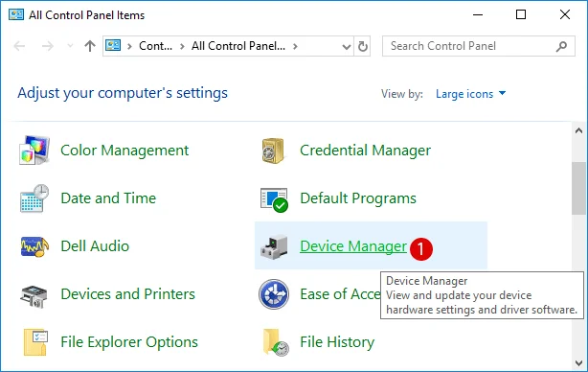588x372 pixels.
Task: Open the Ease of Access link
Action: pyautogui.click(x=340, y=294)
